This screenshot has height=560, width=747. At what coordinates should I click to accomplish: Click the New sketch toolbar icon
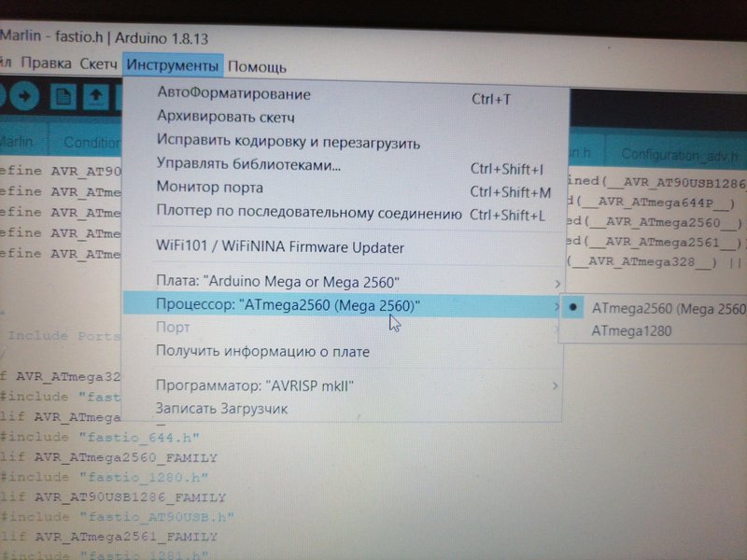click(63, 97)
